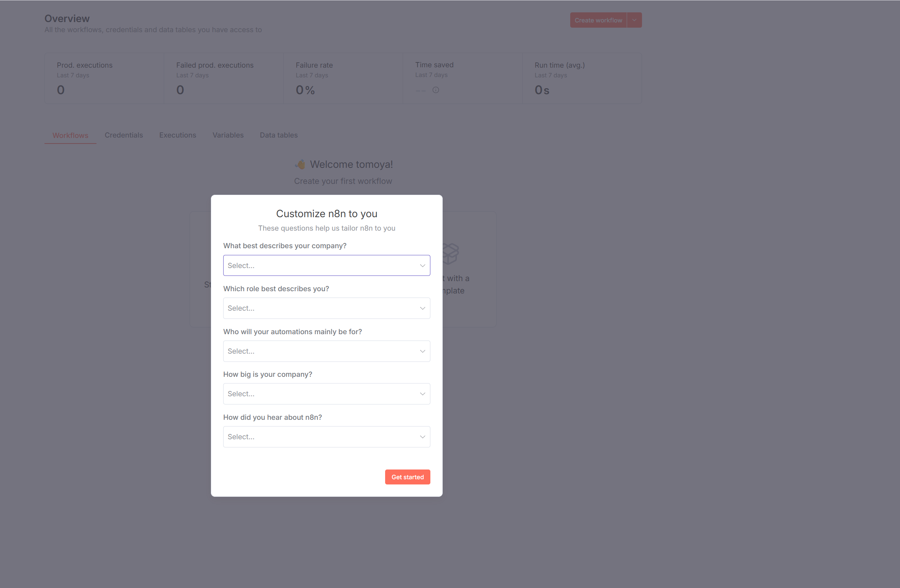Click the Get started button
The height and width of the screenshot is (588, 900).
point(407,477)
